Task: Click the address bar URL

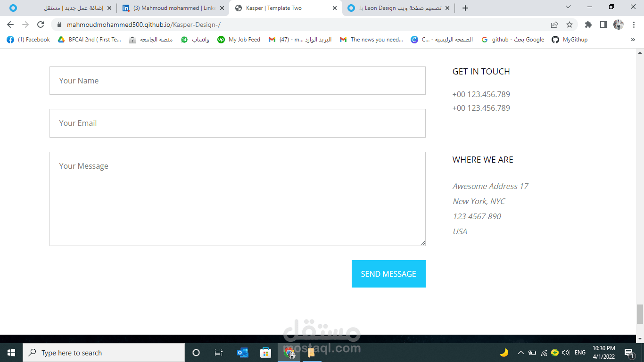Action: point(144,25)
